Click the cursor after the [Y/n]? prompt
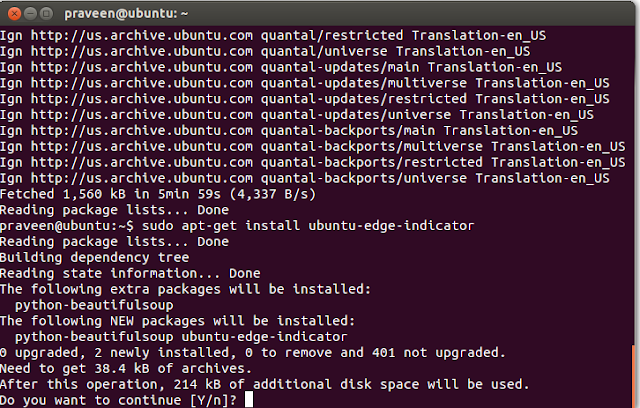640x408 pixels. click(249, 399)
